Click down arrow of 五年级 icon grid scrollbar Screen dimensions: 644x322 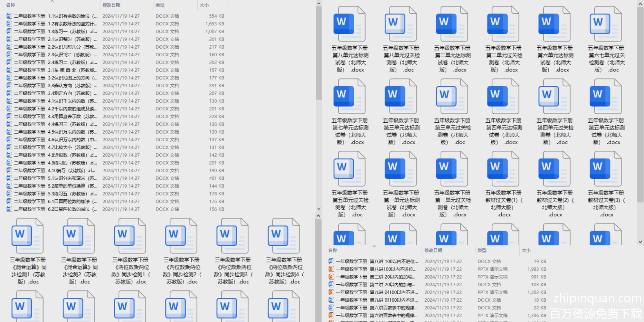[640, 242]
